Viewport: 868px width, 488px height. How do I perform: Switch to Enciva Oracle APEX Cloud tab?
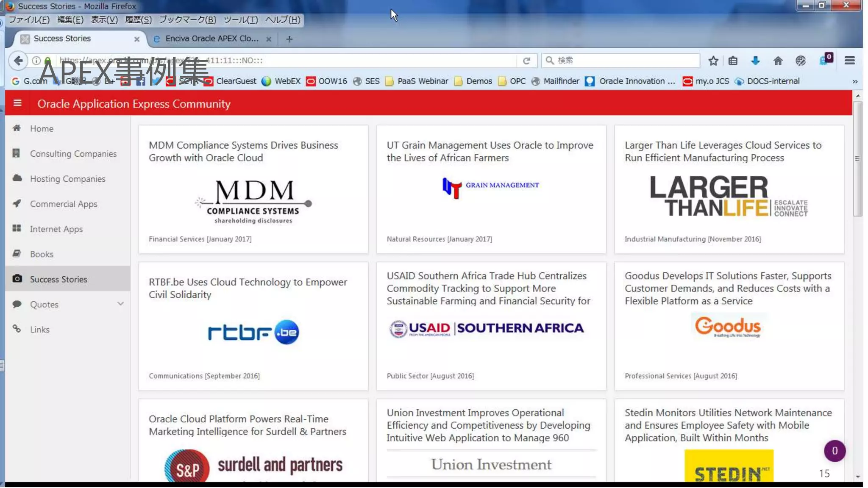[211, 39]
